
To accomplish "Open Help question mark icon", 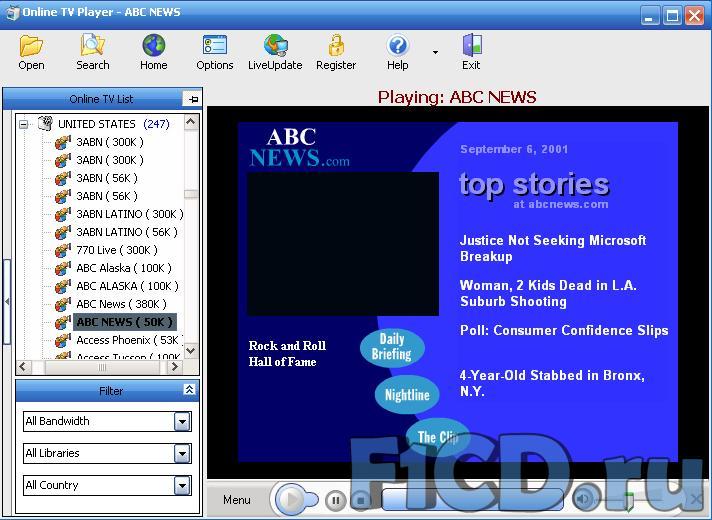I will [397, 45].
